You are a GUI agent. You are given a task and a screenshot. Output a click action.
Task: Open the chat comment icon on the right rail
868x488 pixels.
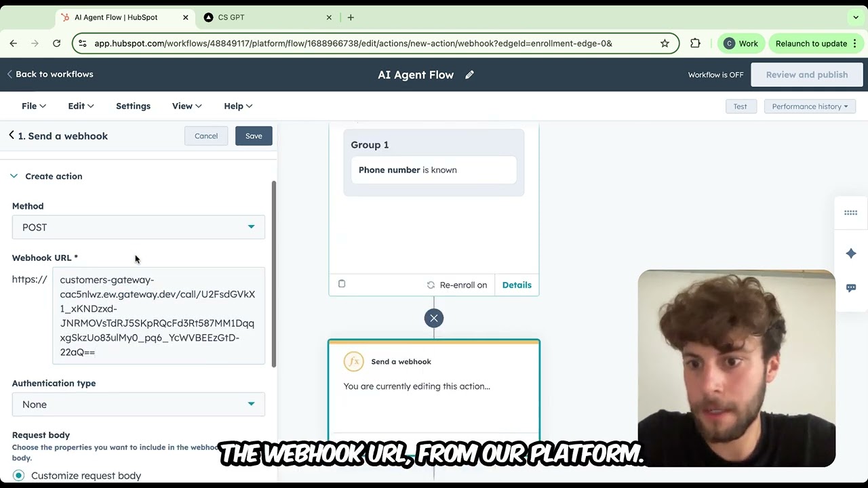850,288
